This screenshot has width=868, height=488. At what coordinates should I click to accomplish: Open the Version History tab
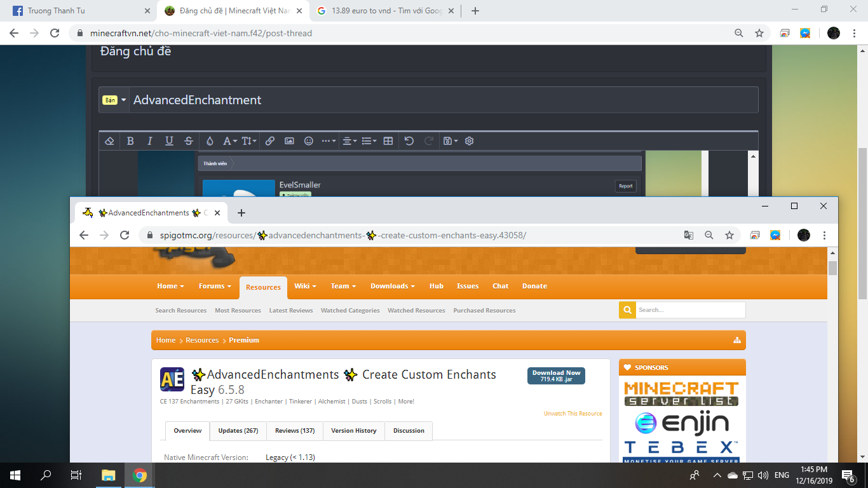tap(353, 431)
